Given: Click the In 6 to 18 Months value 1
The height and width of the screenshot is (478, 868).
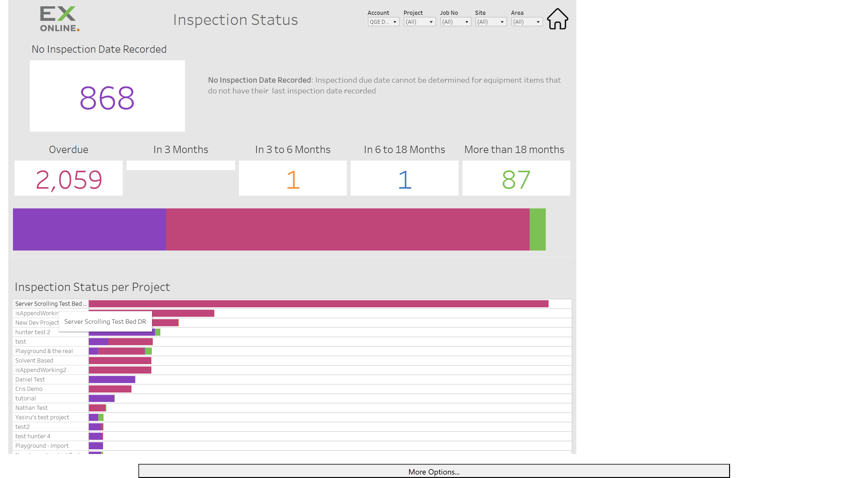Looking at the screenshot, I should (x=405, y=180).
